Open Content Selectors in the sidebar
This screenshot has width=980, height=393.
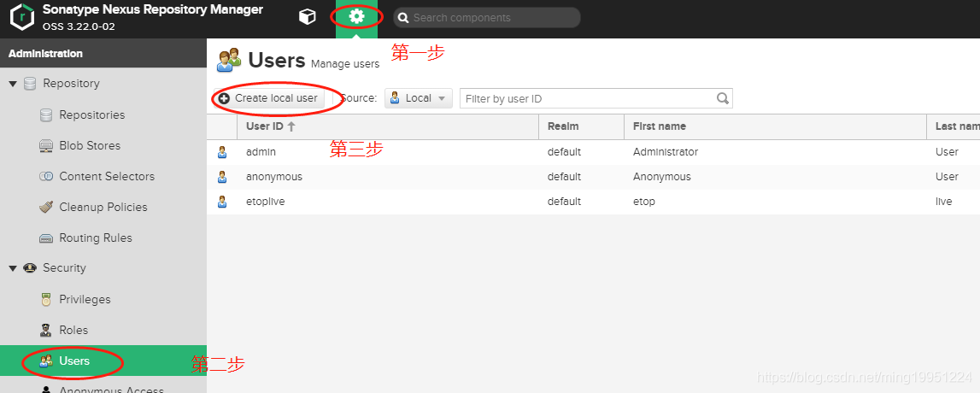coord(107,176)
